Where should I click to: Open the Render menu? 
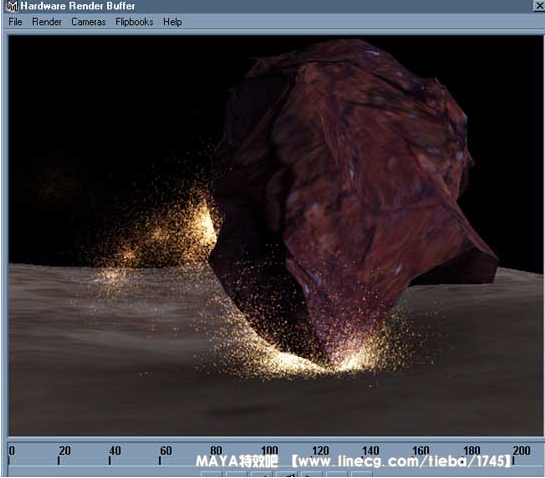tap(47, 22)
